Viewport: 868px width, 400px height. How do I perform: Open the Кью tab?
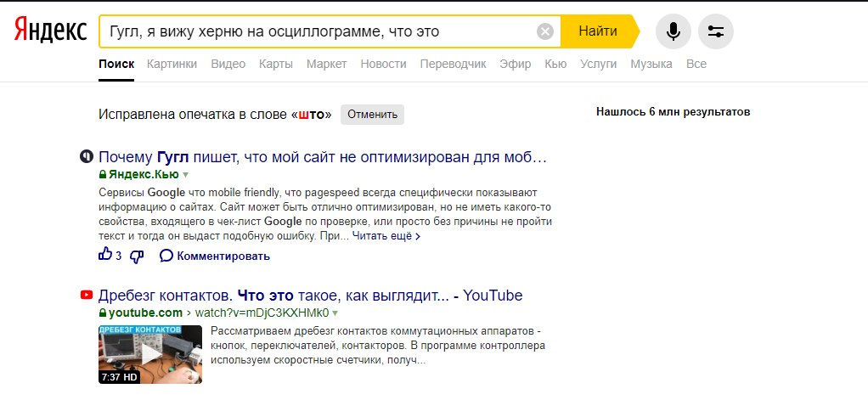click(x=555, y=65)
